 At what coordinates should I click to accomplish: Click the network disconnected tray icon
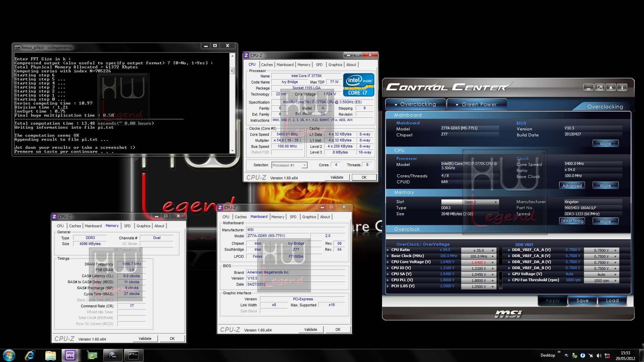tap(607, 356)
